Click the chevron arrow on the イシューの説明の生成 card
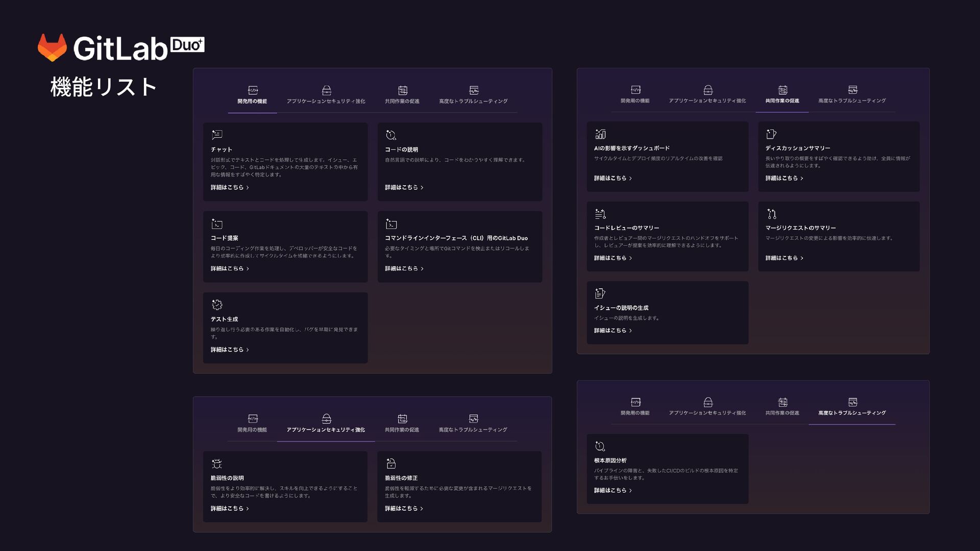The height and width of the screenshot is (551, 980). 630,331
